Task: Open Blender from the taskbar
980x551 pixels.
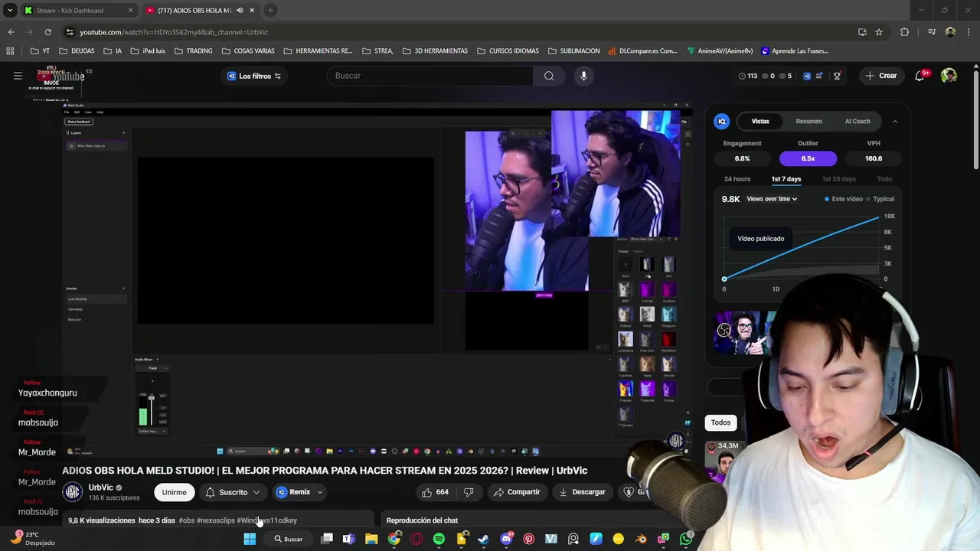Action: point(641,539)
